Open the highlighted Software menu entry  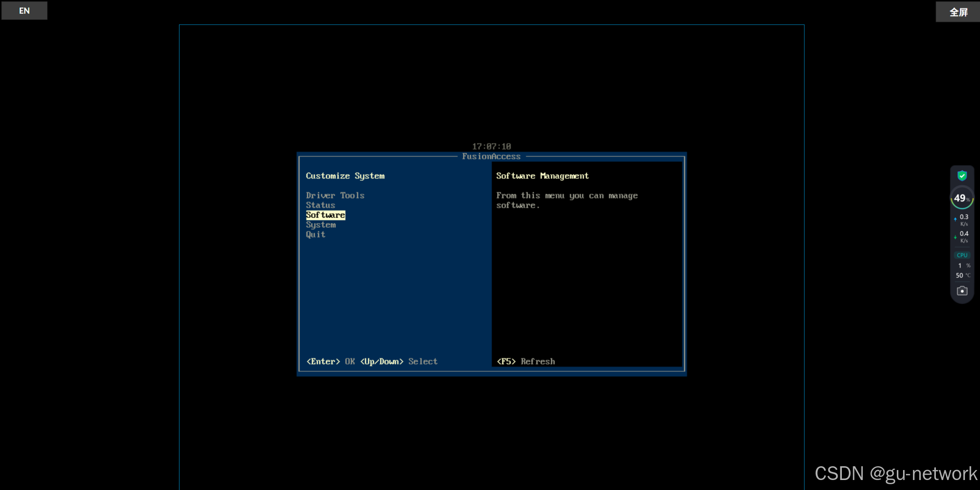pyautogui.click(x=326, y=215)
